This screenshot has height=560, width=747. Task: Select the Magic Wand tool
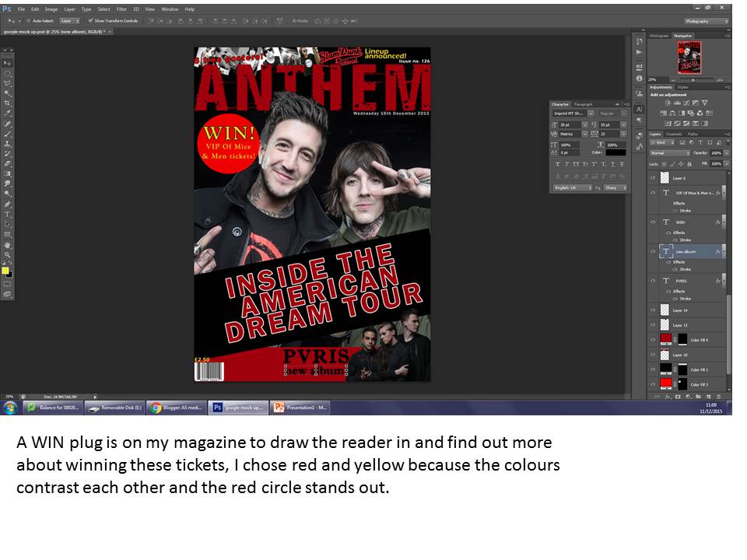(7, 93)
